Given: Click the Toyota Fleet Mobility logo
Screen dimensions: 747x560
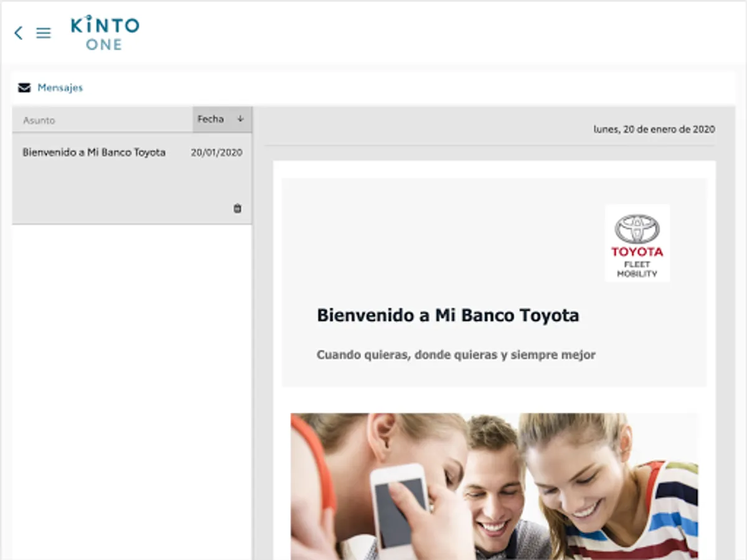Looking at the screenshot, I should pyautogui.click(x=637, y=243).
